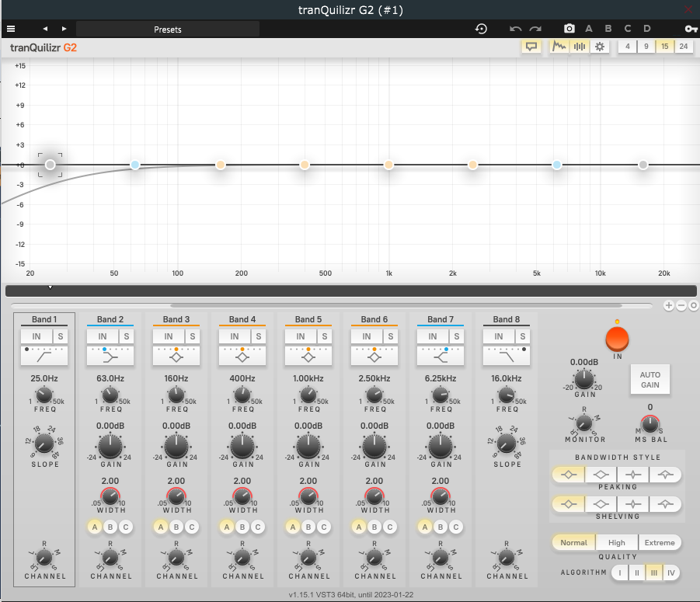The image size is (700, 602).
Task: Click the add band plus icon
Action: (668, 306)
